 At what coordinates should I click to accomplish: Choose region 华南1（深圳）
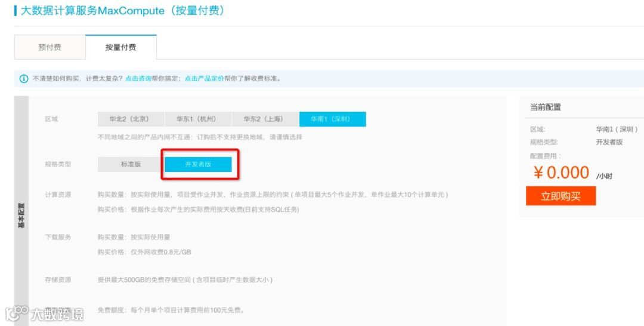tap(333, 119)
